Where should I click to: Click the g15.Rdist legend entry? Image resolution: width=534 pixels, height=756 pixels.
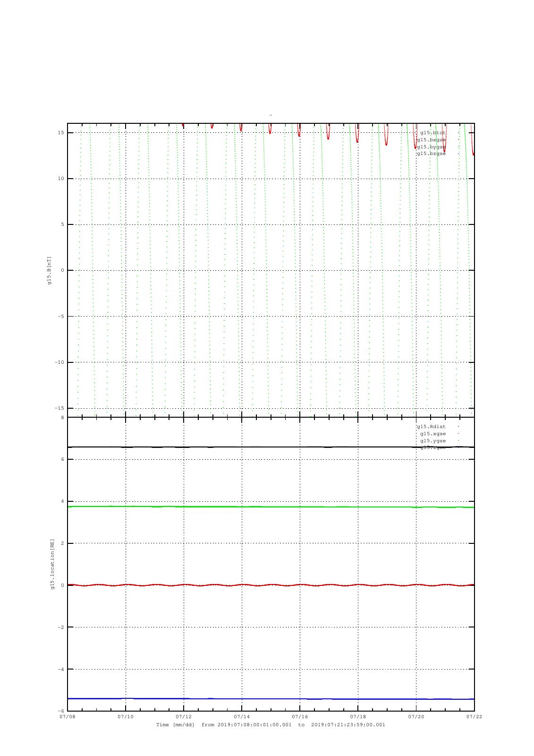pyautogui.click(x=431, y=427)
